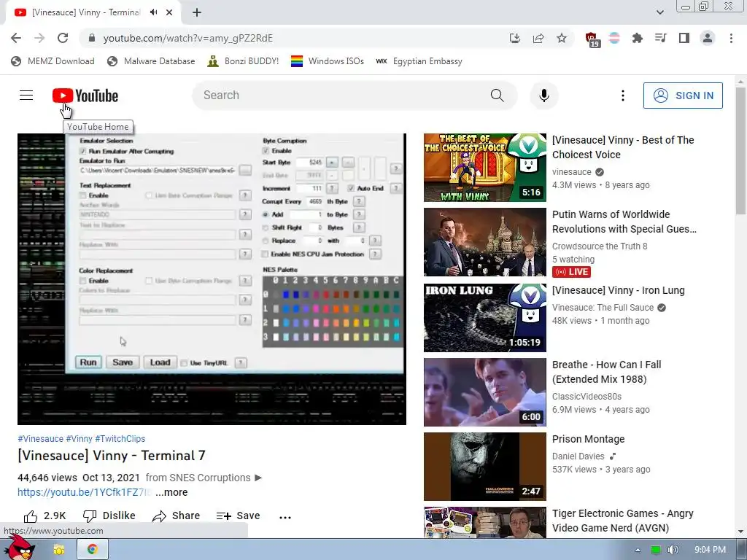
Task: Open the system volume speaker in tray
Action: [673, 550]
